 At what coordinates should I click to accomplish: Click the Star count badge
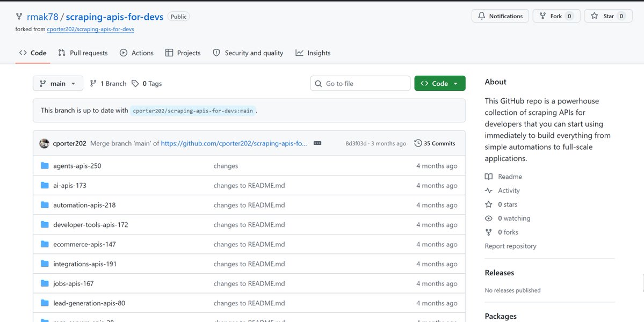click(621, 16)
